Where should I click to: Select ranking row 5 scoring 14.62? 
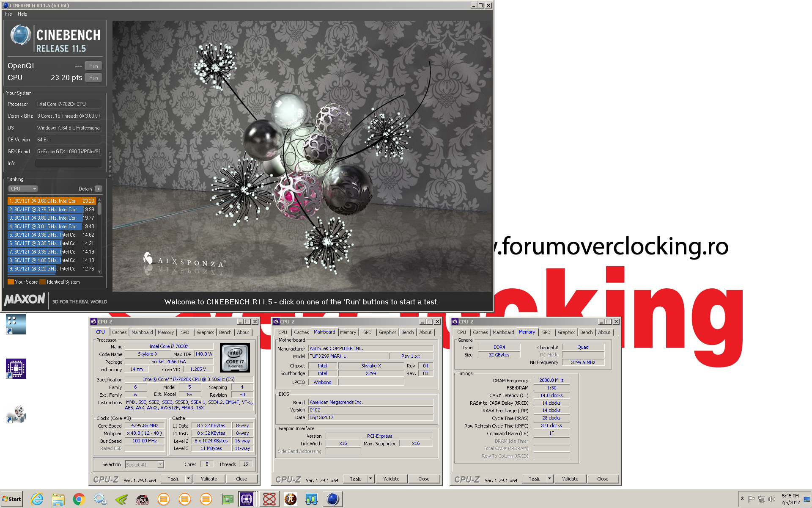point(52,235)
